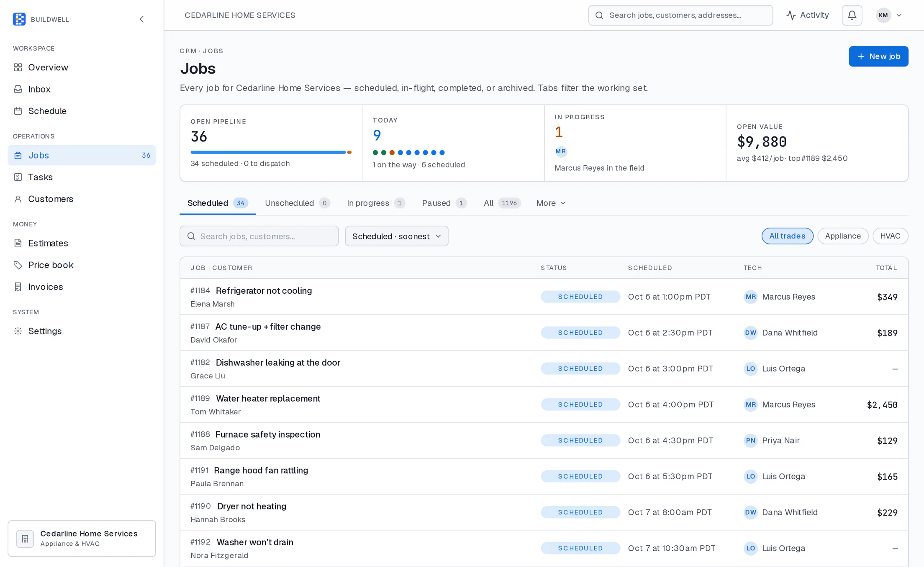Viewport: 924px width, 567px height.
Task: Open notifications via the bell icon
Action: click(852, 15)
